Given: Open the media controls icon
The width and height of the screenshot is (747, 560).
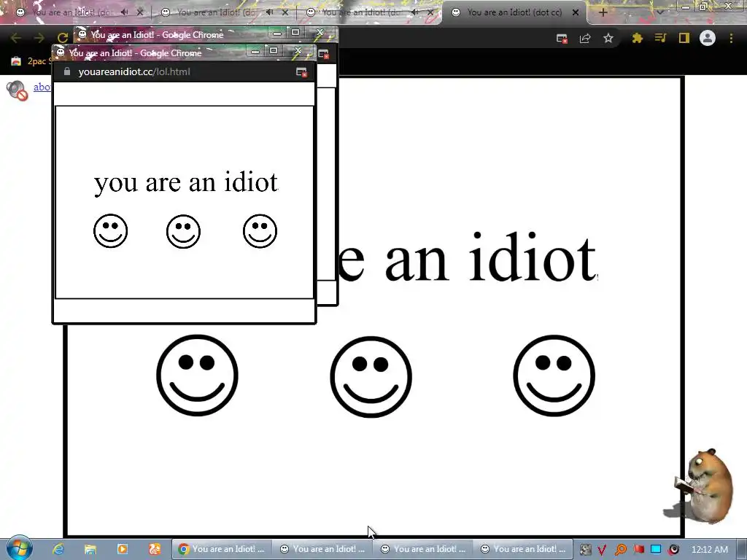Looking at the screenshot, I should (x=660, y=38).
